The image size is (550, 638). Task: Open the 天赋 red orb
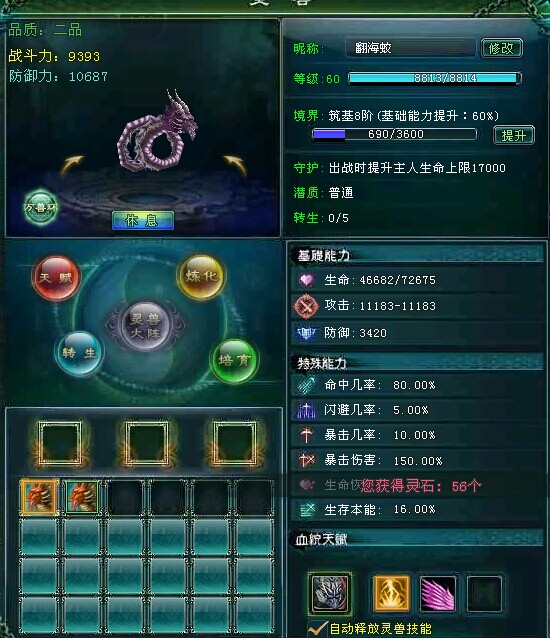[x=56, y=277]
